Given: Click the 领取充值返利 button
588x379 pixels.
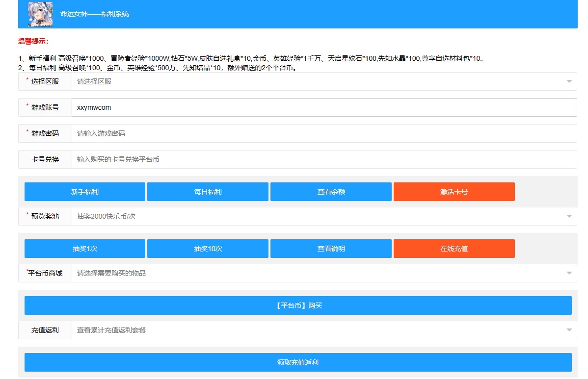Looking at the screenshot, I should tap(298, 362).
